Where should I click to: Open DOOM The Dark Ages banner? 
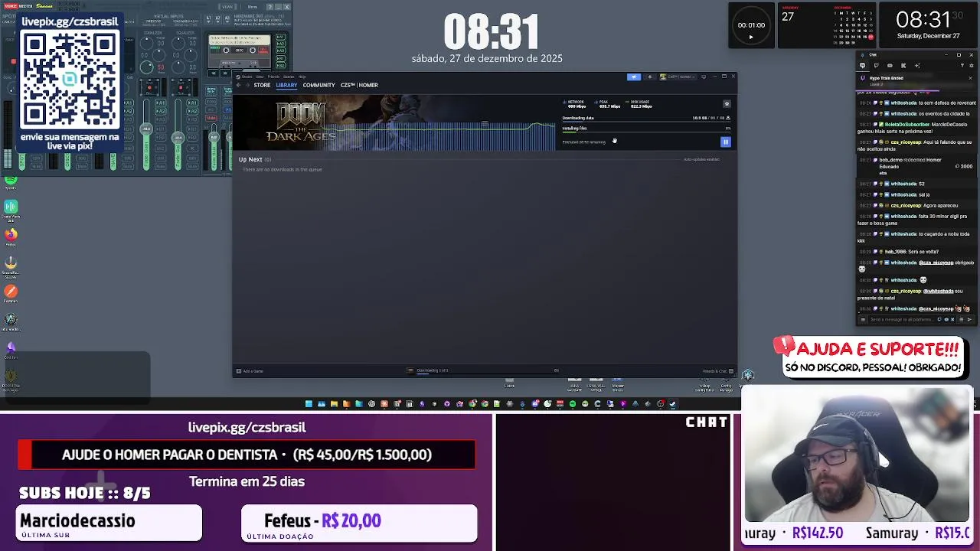pos(394,122)
